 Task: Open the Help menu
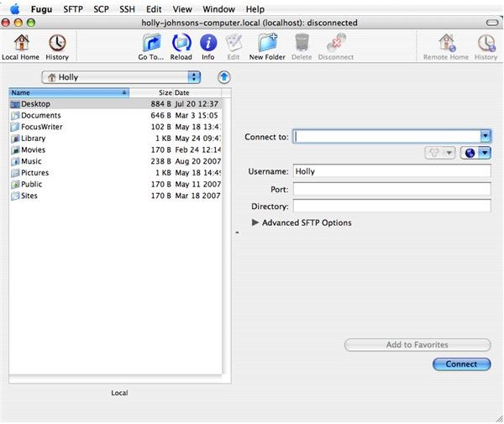click(255, 9)
